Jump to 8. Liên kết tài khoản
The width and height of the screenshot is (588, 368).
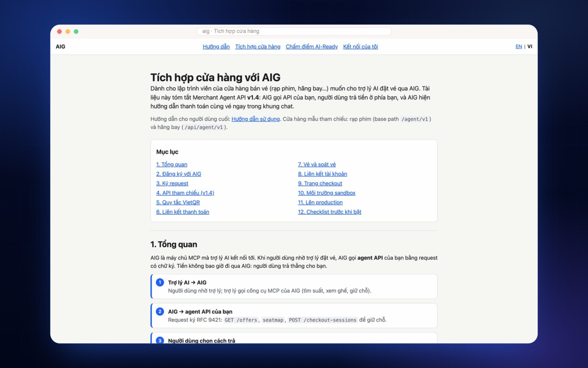322,174
